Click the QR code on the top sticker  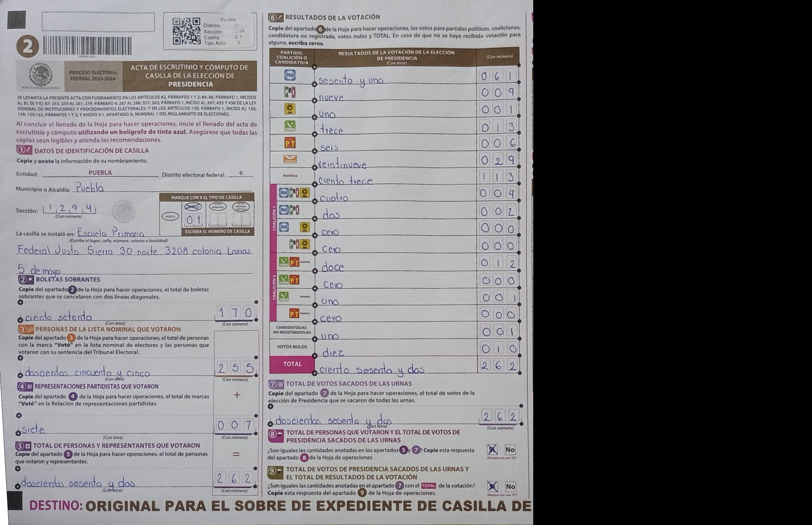186,31
